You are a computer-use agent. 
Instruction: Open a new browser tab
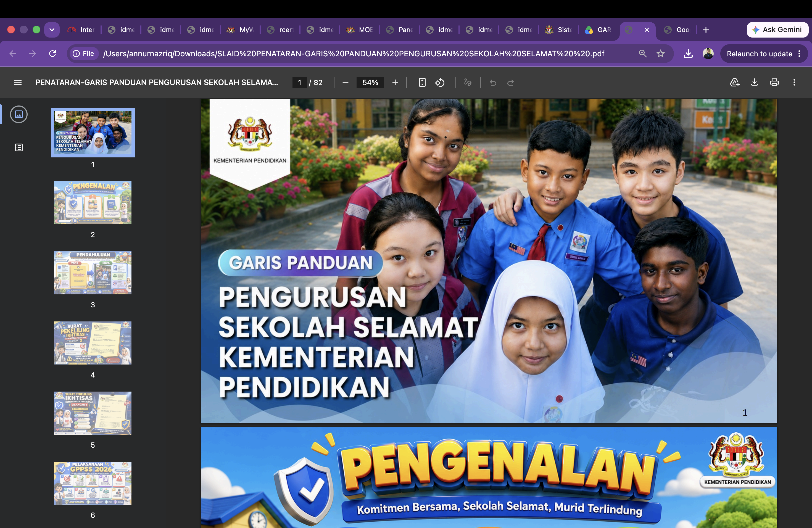(706, 30)
